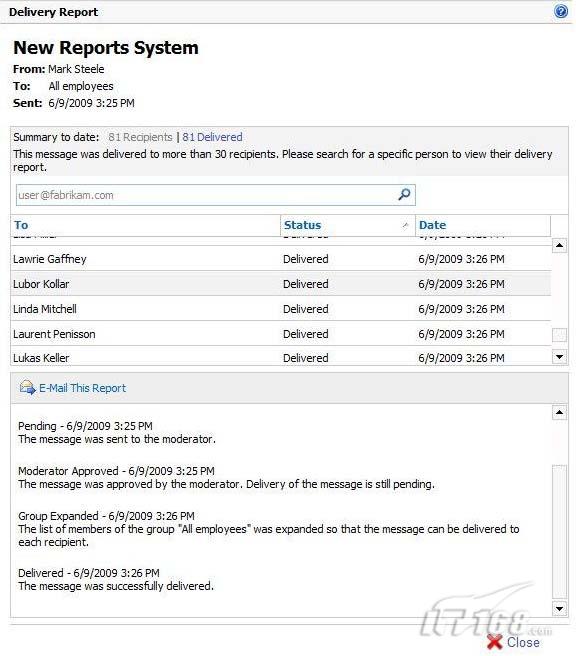Viewport: 576px width, 656px height.
Task: Filter by 81 Delivered link
Action: [x=212, y=137]
